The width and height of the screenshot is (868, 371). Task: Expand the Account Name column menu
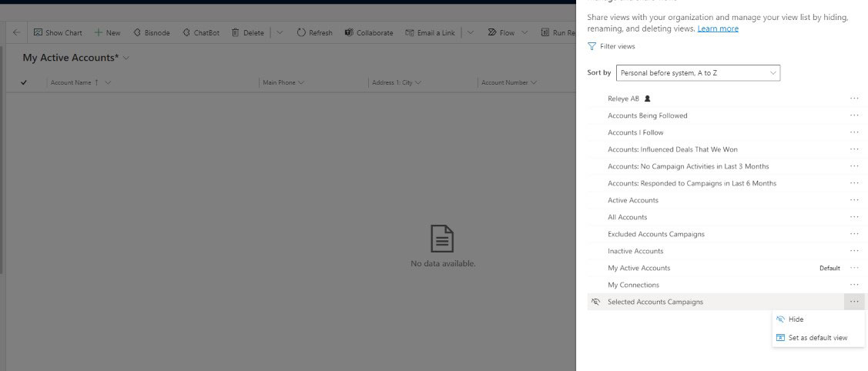108,82
